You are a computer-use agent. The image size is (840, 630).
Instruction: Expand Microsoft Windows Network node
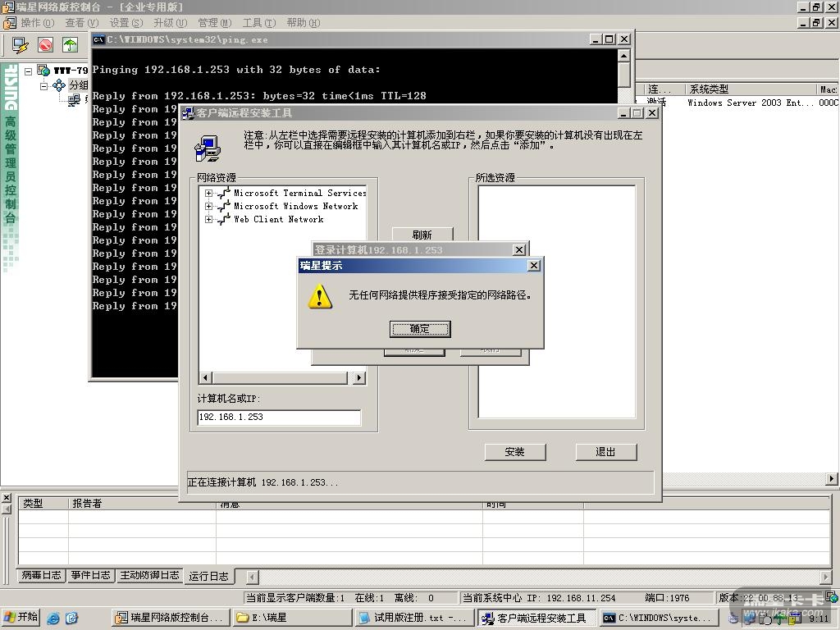(209, 206)
